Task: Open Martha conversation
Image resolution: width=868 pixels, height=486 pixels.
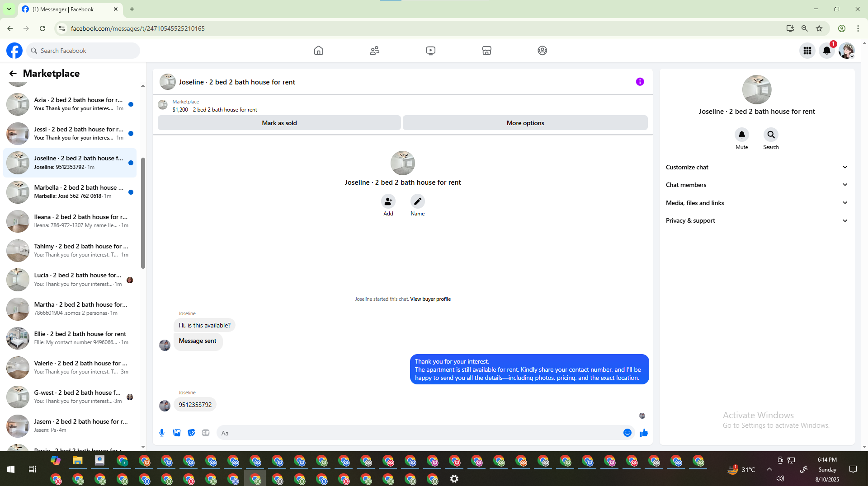Action: (x=70, y=309)
